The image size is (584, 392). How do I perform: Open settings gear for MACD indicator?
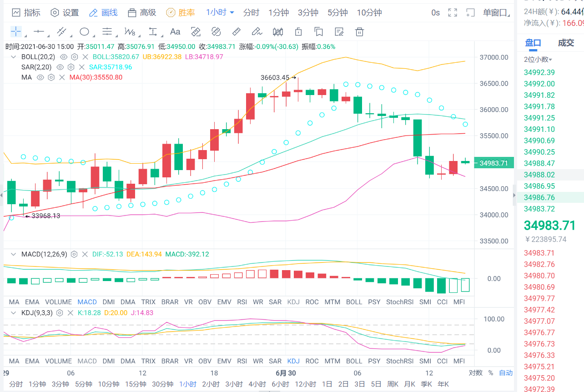[x=74, y=254]
